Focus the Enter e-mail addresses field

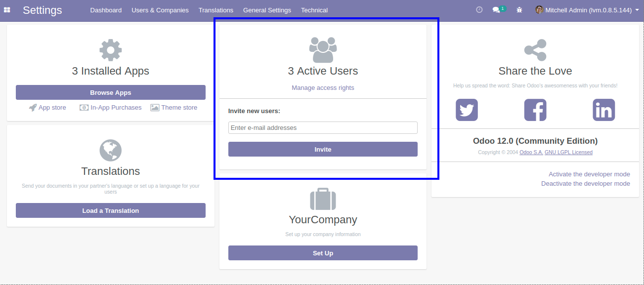(323, 128)
